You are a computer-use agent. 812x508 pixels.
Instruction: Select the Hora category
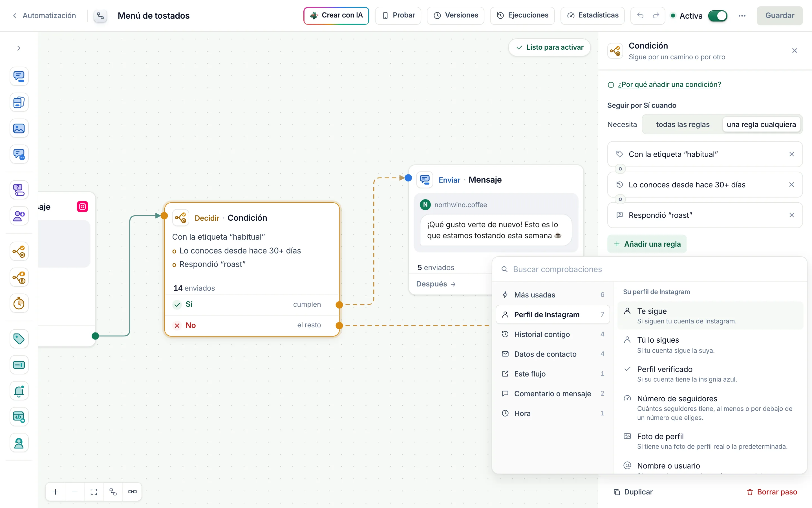click(x=552, y=413)
